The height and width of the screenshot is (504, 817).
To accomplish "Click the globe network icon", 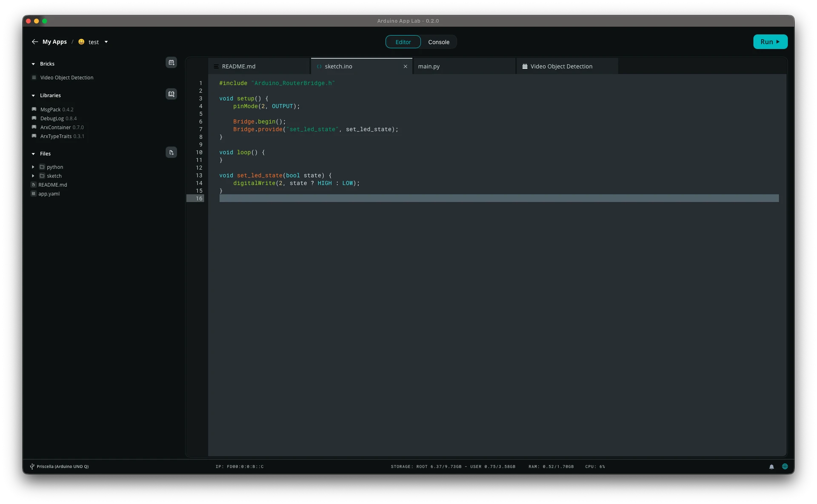I will pyautogui.click(x=785, y=467).
